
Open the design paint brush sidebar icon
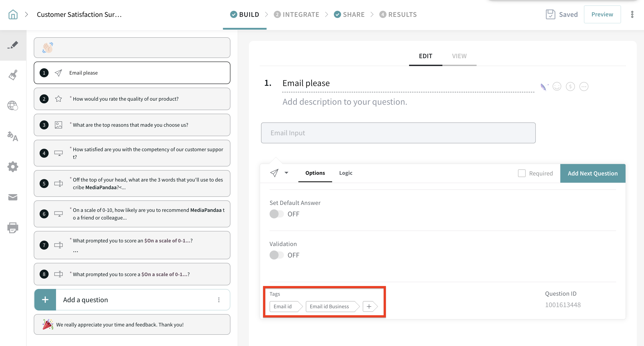click(13, 75)
